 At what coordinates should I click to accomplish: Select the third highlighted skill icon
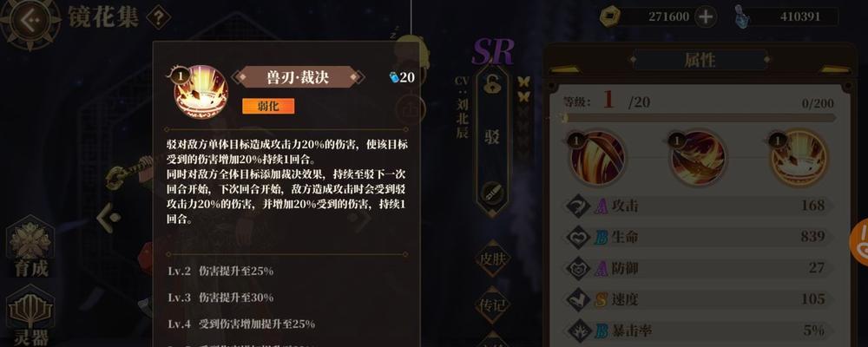coord(799,157)
